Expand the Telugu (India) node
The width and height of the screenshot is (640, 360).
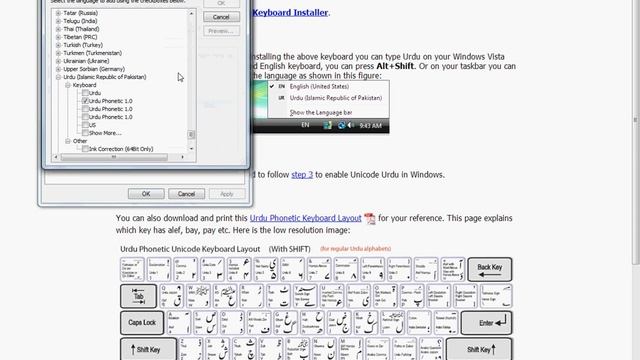point(58,21)
